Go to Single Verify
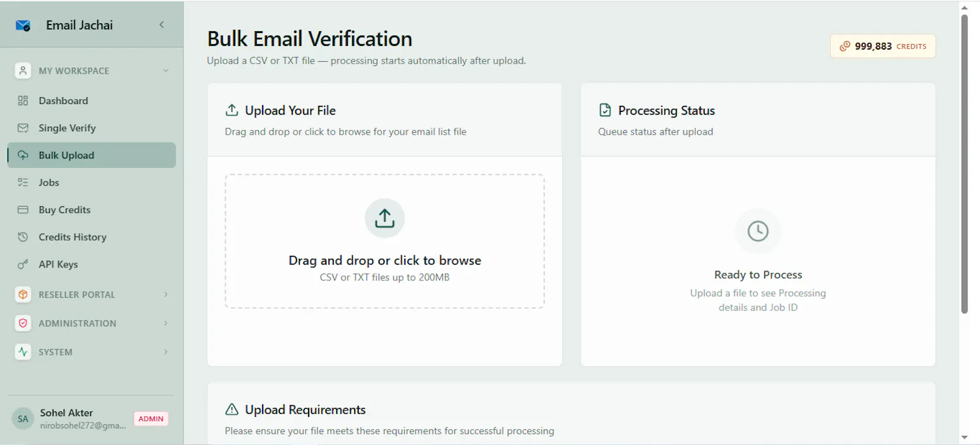This screenshot has width=980, height=445. (91, 128)
